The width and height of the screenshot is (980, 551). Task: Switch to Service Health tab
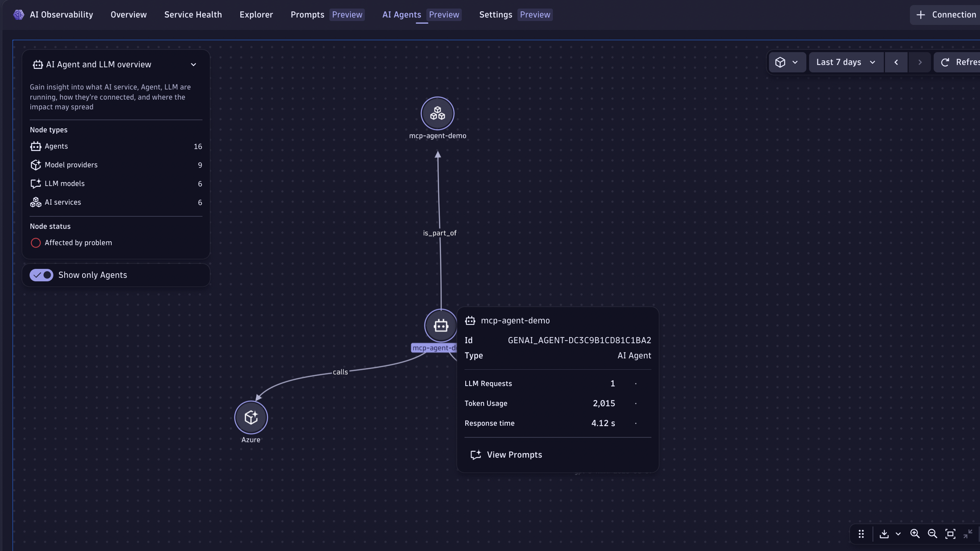[193, 15]
